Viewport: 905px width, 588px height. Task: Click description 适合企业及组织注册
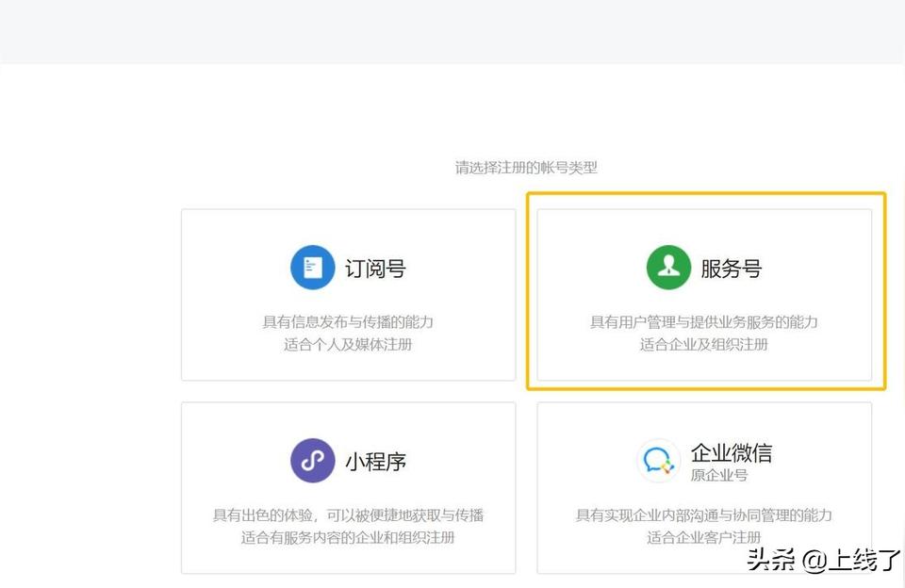704,345
